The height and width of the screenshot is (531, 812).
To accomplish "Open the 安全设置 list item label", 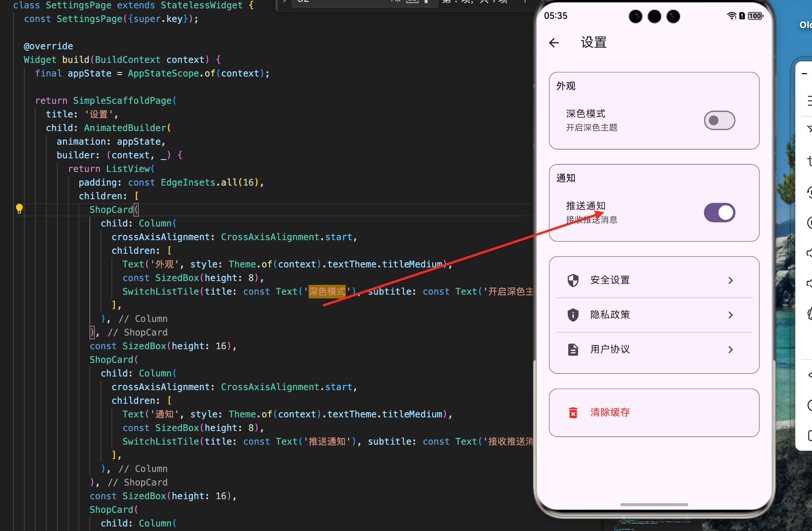I will pos(610,280).
